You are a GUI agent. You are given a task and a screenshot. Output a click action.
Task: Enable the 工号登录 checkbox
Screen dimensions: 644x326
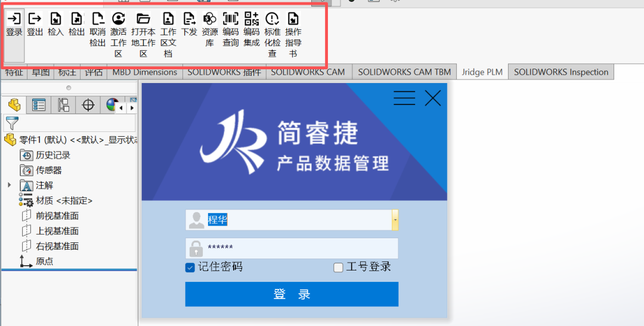pos(338,267)
